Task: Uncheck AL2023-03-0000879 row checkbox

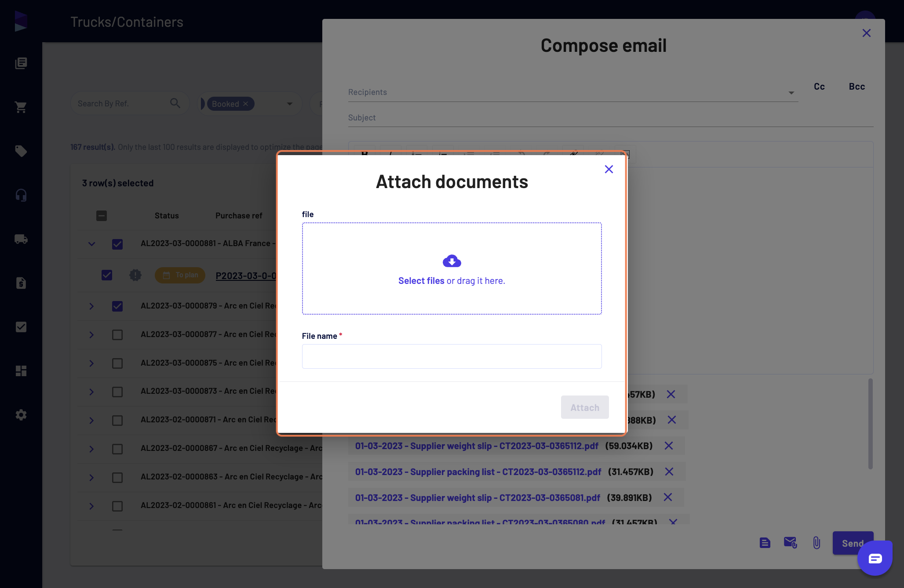Action: (117, 306)
